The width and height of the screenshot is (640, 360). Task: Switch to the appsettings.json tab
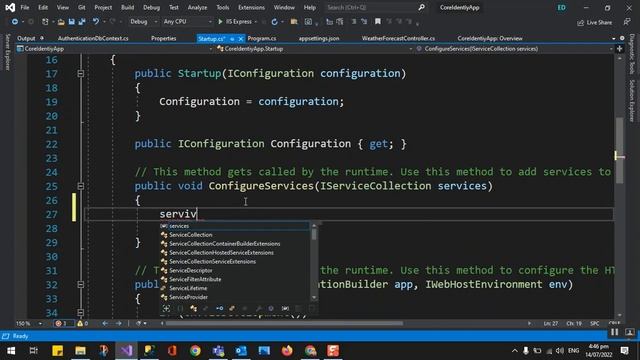coord(319,39)
